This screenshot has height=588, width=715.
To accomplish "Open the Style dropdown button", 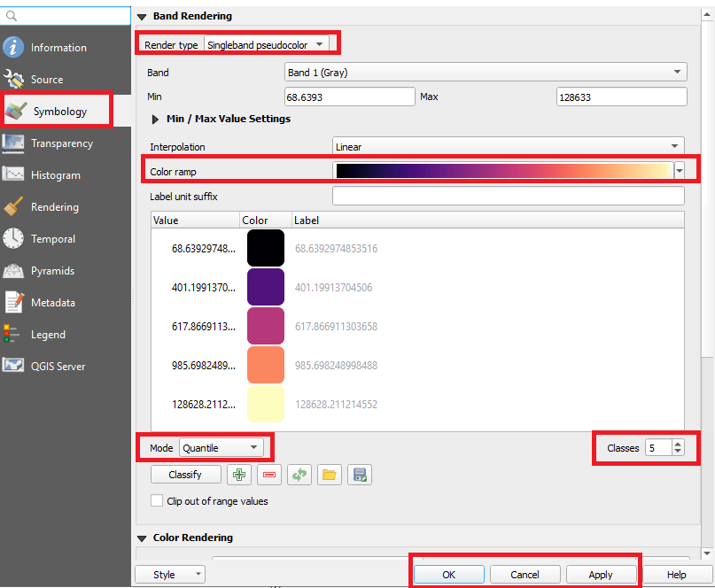I will click(170, 575).
